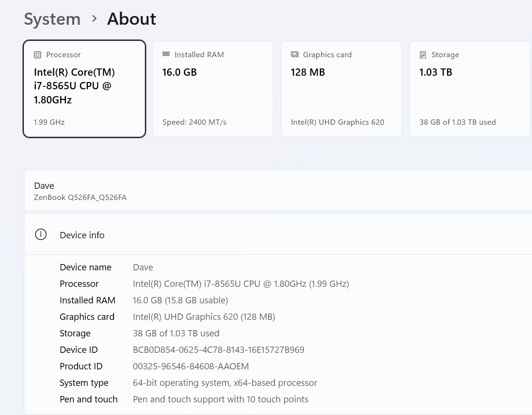Click Dave value in Device name row
532x415 pixels.
[143, 267]
